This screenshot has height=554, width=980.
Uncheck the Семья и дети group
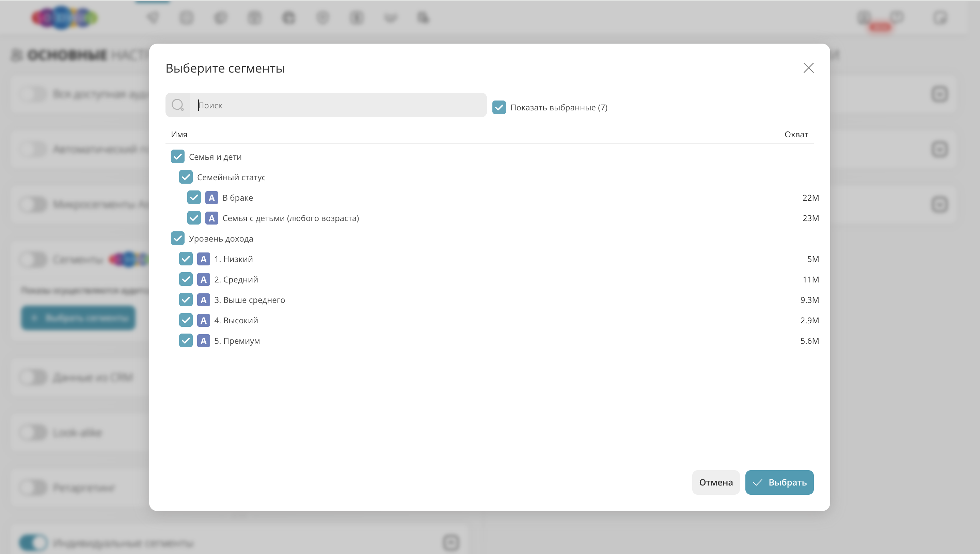point(178,156)
